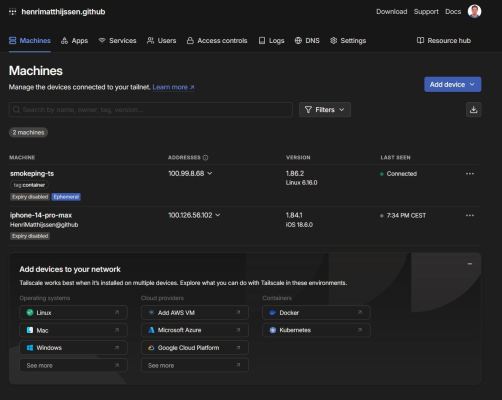Screen dimensions: 502x400
Task: Click the export machines download icon
Action: pyautogui.click(x=473, y=110)
